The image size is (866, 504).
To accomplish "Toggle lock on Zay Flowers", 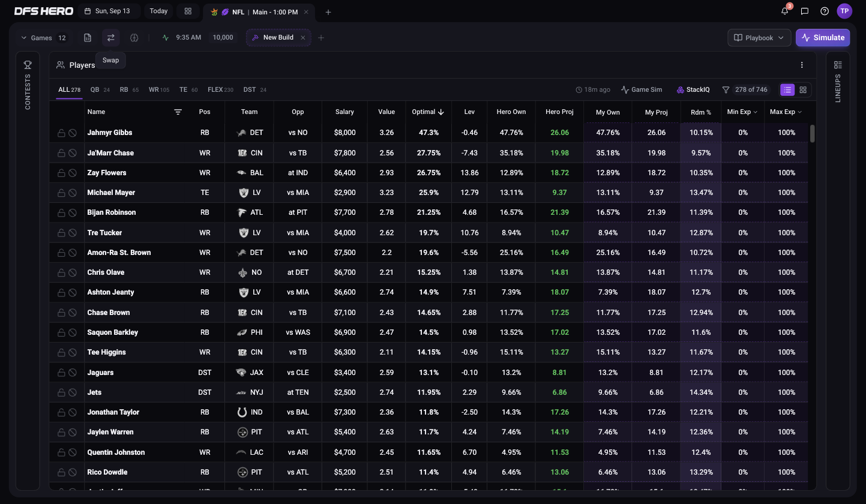I will tap(61, 173).
